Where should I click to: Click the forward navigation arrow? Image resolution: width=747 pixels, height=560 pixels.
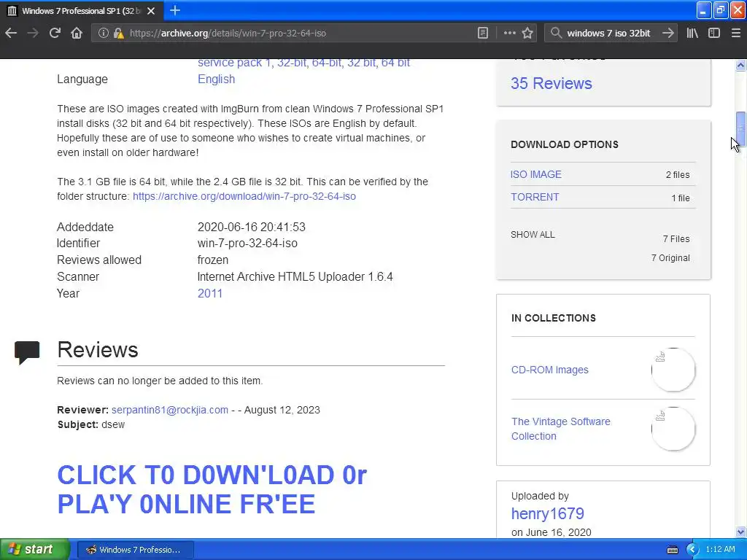(32, 33)
